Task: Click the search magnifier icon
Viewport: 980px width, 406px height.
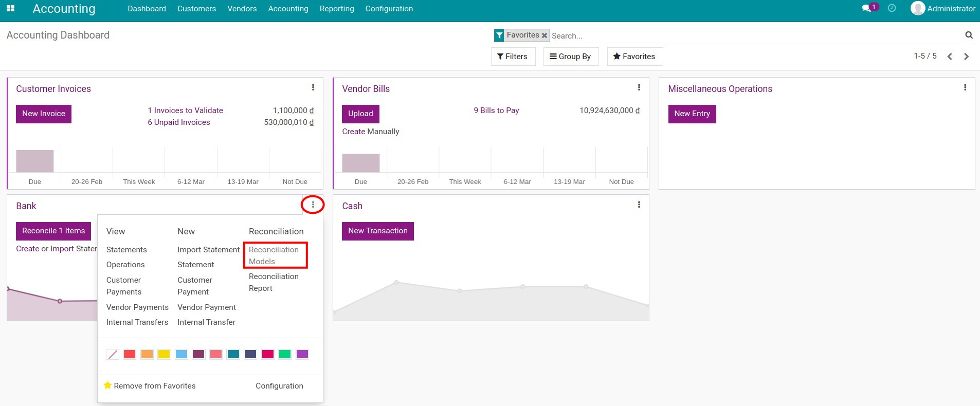Action: 969,35
